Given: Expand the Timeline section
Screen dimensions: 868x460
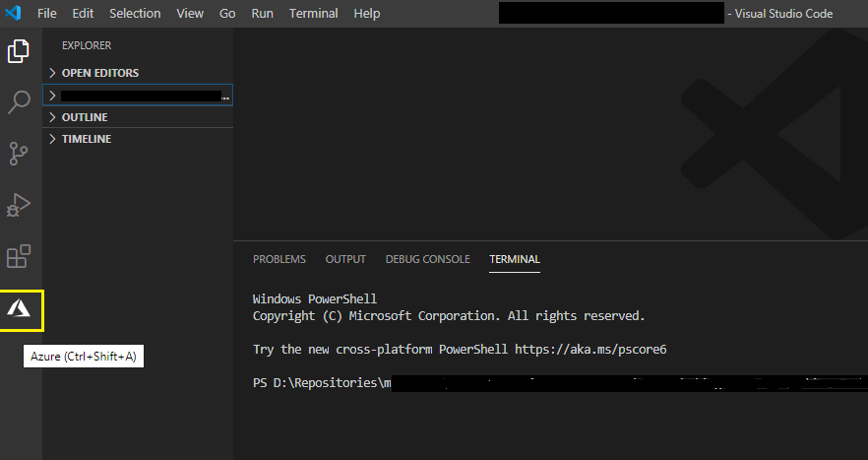Looking at the screenshot, I should [138, 139].
